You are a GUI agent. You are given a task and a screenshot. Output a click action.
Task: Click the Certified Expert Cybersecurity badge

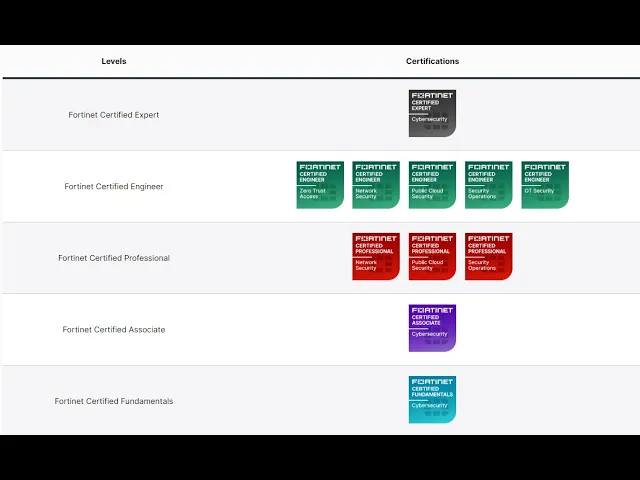[432, 113]
